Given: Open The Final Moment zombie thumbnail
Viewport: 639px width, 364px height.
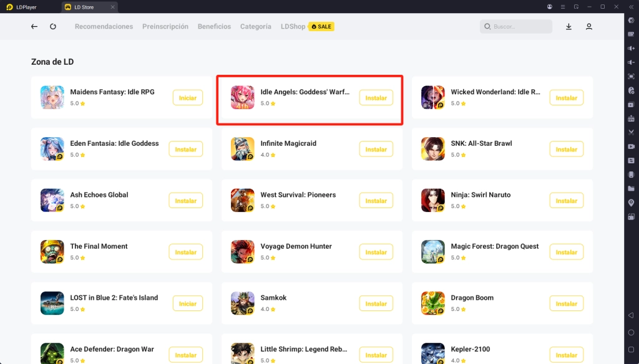Looking at the screenshot, I should [52, 252].
